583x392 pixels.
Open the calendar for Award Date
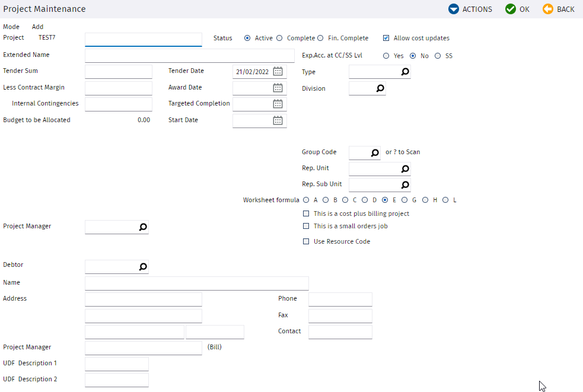point(278,88)
